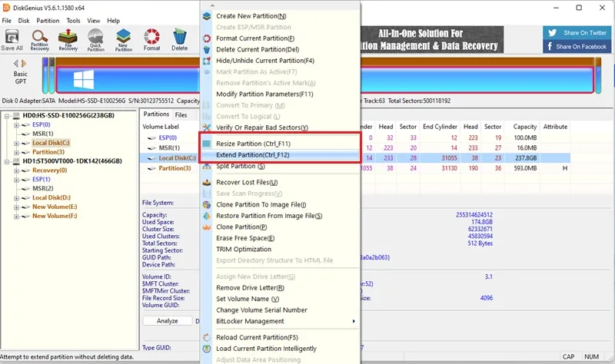The height and width of the screenshot is (364, 615).
Task: Switch to the Partitions tab
Action: pyautogui.click(x=156, y=114)
